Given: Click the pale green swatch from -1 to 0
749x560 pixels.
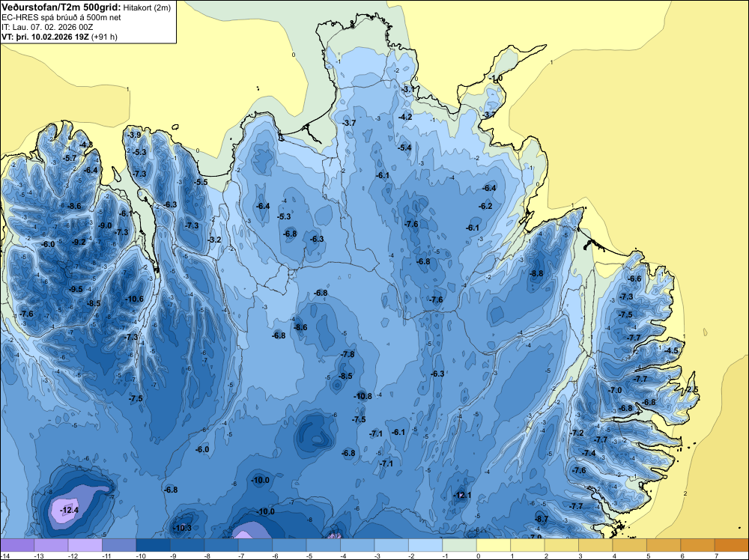Looking at the screenshot, I should pos(460,545).
